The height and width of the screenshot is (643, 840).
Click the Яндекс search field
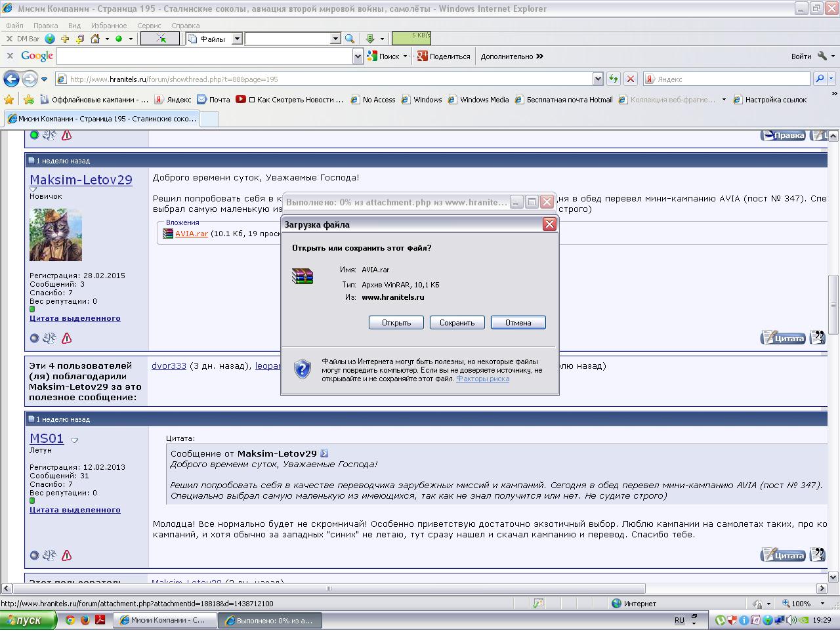point(726,79)
